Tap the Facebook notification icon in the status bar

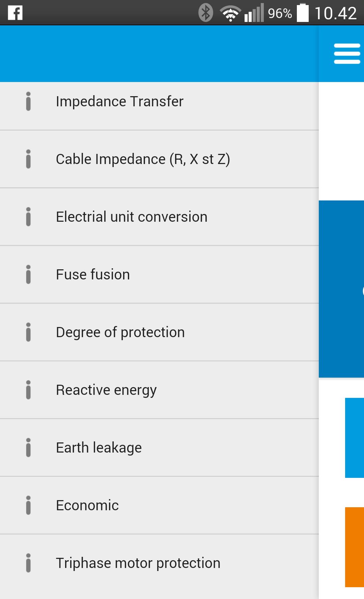[x=15, y=13]
